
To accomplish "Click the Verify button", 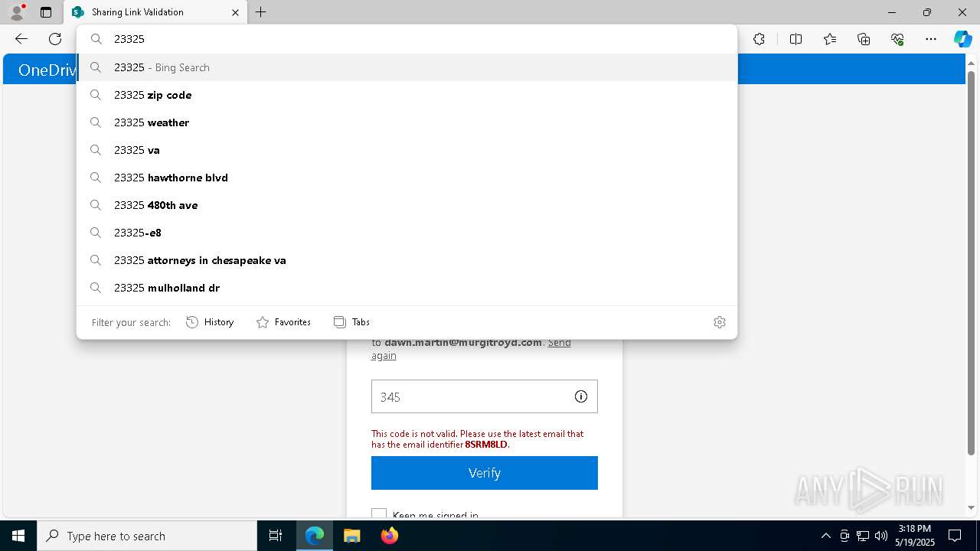I will pyautogui.click(x=484, y=473).
